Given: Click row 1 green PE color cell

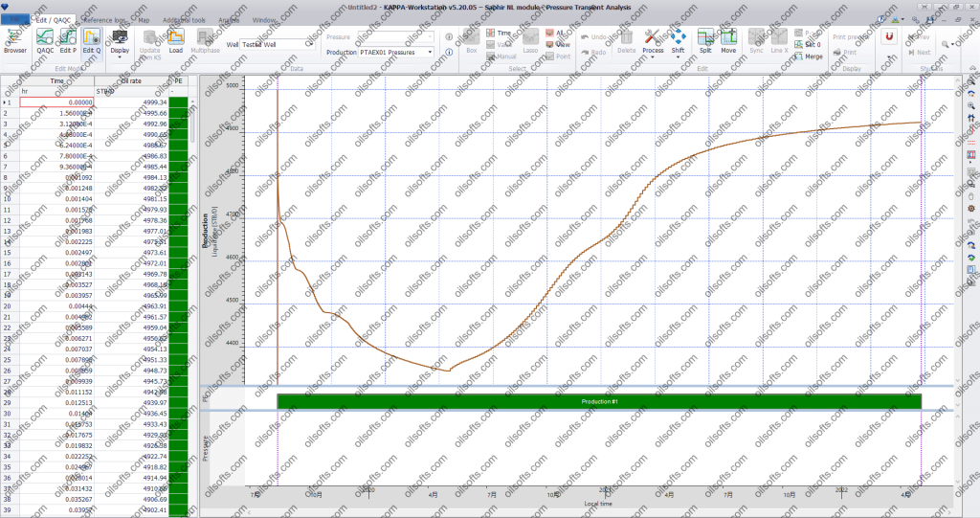Looking at the screenshot, I should coord(178,102).
